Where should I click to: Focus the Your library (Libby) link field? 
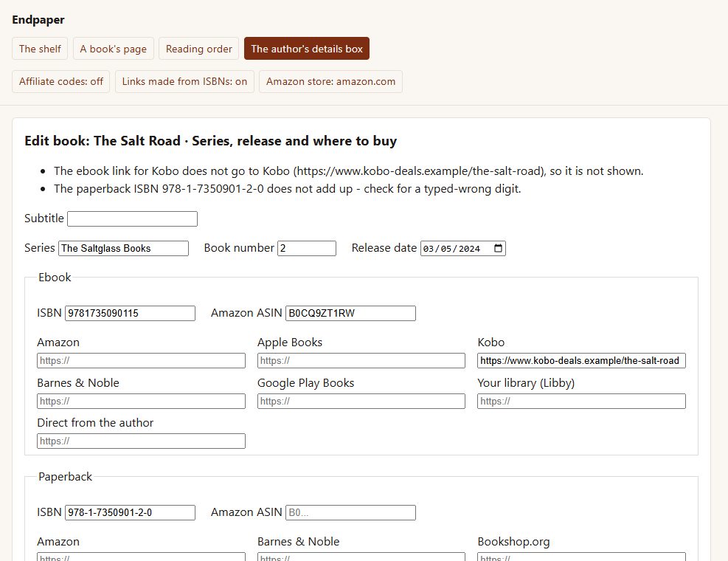[x=581, y=401]
